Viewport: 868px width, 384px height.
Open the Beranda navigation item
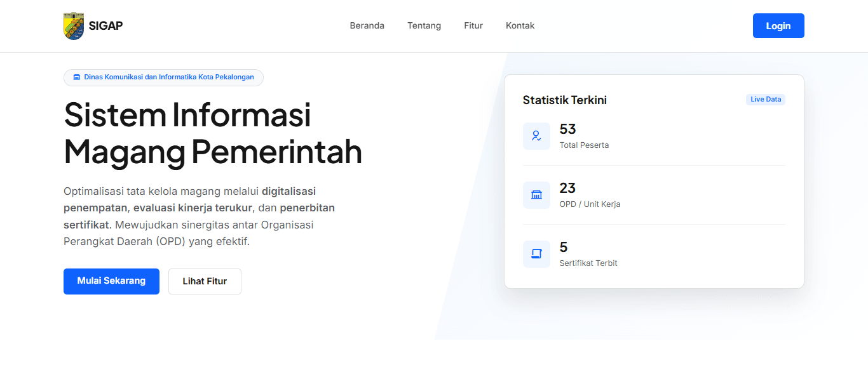(367, 25)
